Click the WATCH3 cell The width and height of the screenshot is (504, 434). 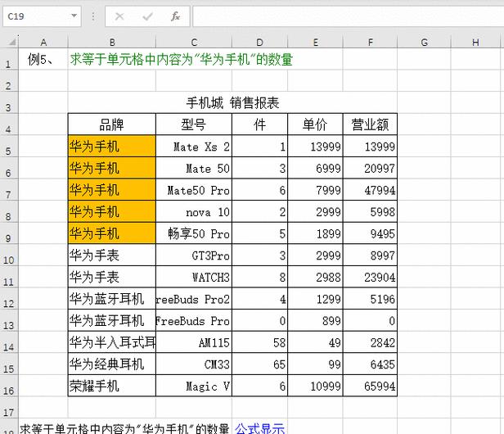pyautogui.click(x=194, y=277)
